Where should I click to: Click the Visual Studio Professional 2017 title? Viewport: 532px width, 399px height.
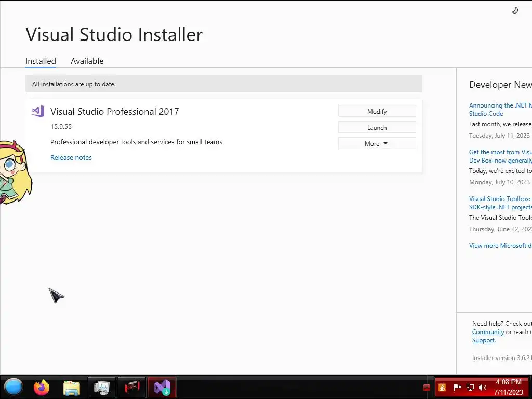pos(115,111)
